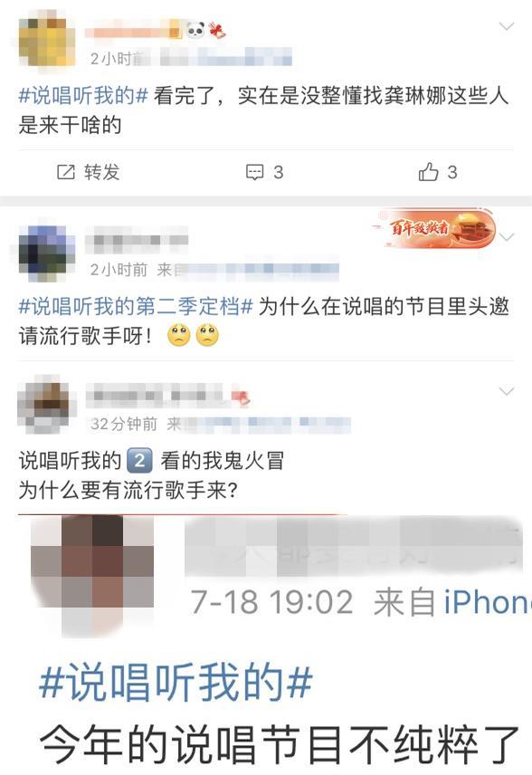
Task: Open the first poster's yellow avatar
Action: pyautogui.click(x=46, y=43)
